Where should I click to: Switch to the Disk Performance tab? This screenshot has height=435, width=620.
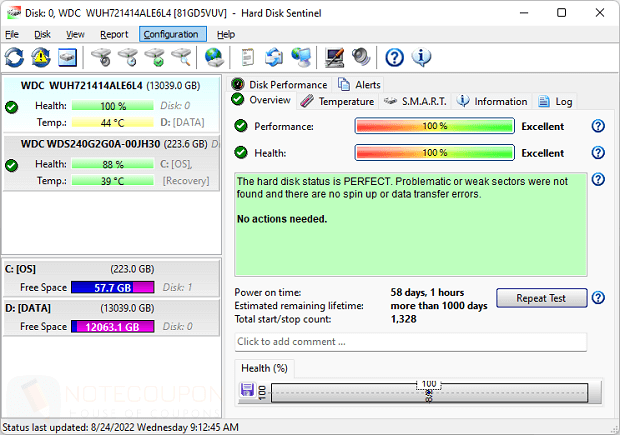coord(280,85)
